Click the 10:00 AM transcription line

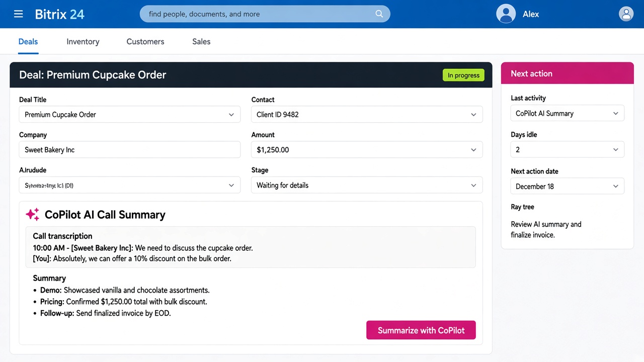[143, 248]
